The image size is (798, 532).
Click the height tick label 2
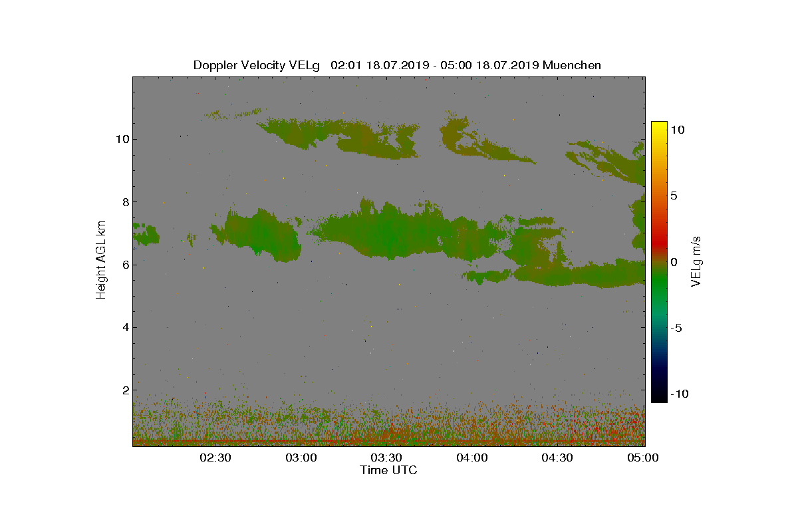pyautogui.click(x=125, y=390)
